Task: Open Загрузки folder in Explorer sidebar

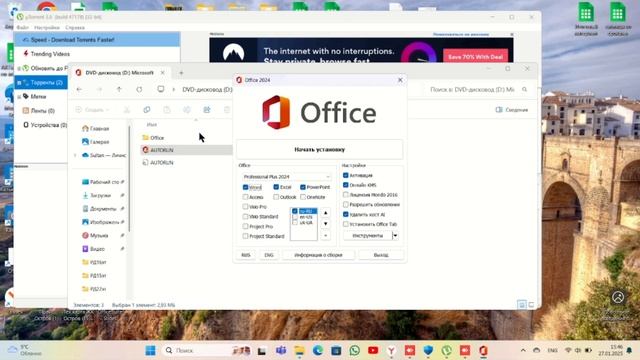Action: click(x=97, y=196)
